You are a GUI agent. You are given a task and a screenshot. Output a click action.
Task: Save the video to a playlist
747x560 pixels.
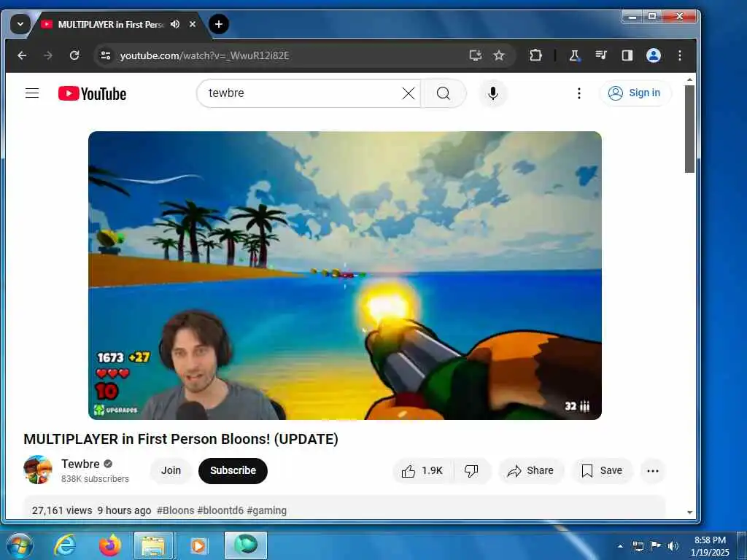602,471
